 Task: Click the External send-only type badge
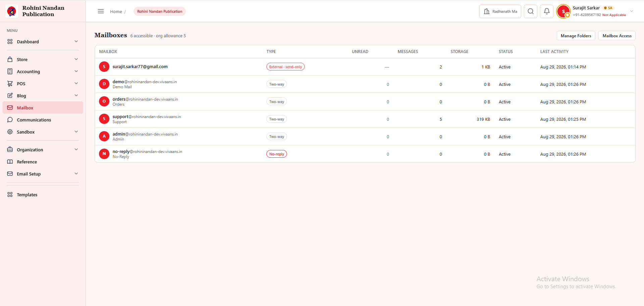coord(286,67)
